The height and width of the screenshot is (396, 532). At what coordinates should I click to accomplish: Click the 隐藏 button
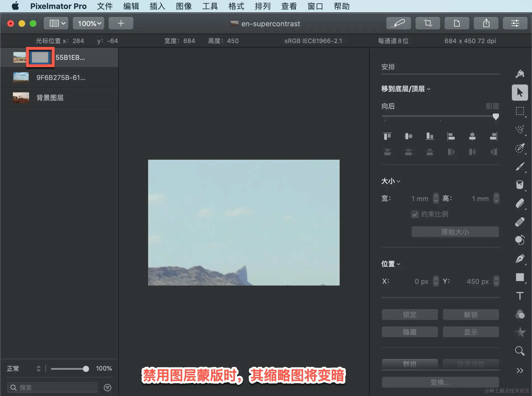click(x=410, y=332)
